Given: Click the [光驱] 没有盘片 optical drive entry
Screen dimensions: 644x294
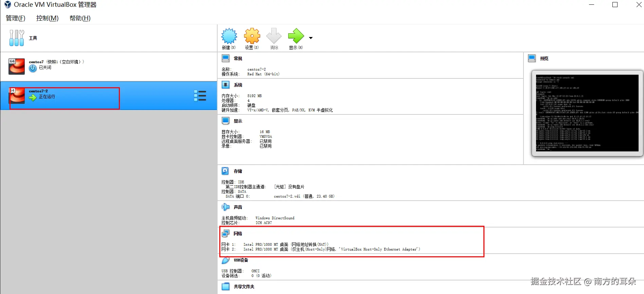Looking at the screenshot, I should (289, 187).
